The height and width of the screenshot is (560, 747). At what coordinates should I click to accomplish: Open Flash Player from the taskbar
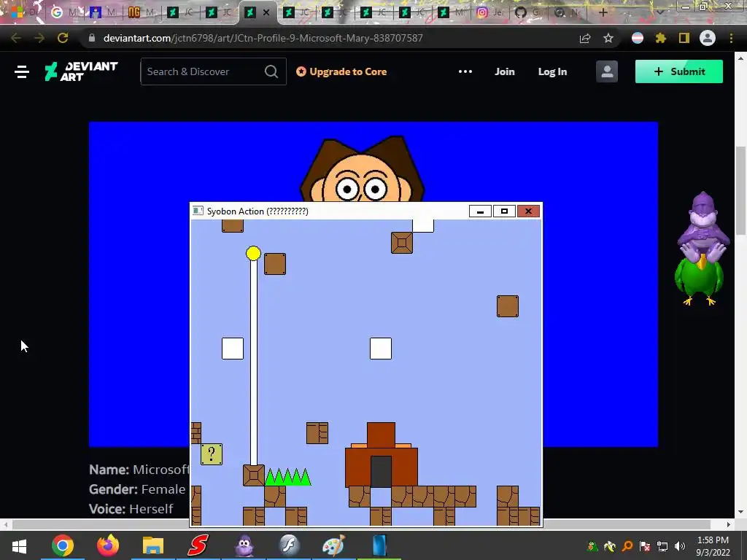coord(289,545)
